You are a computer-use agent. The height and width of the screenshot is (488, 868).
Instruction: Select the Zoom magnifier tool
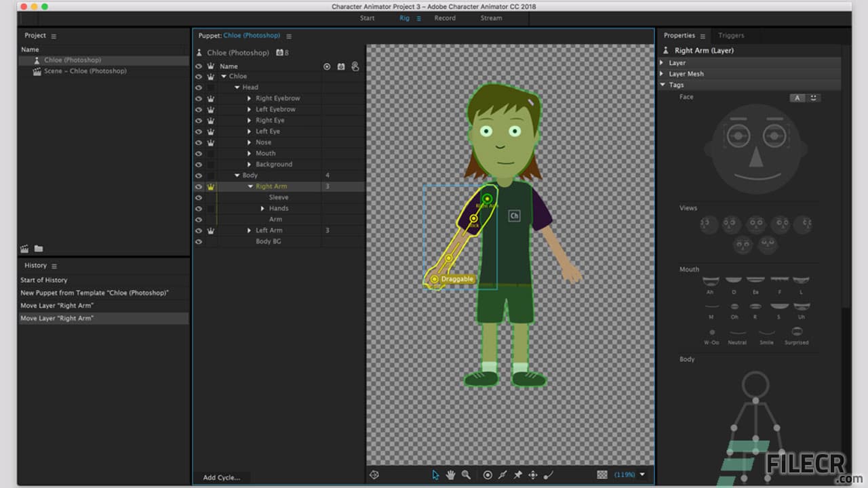tap(466, 475)
